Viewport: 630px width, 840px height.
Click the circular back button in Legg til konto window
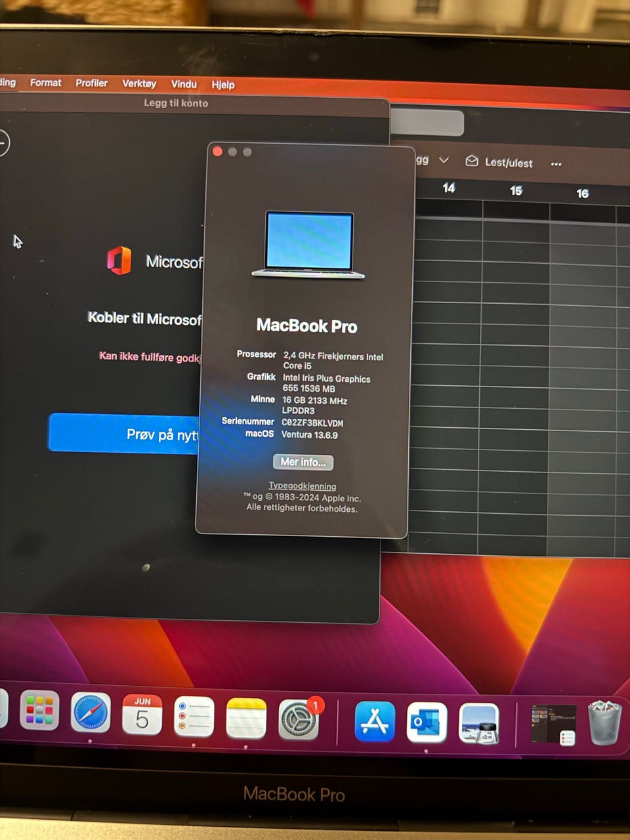pos(3,143)
